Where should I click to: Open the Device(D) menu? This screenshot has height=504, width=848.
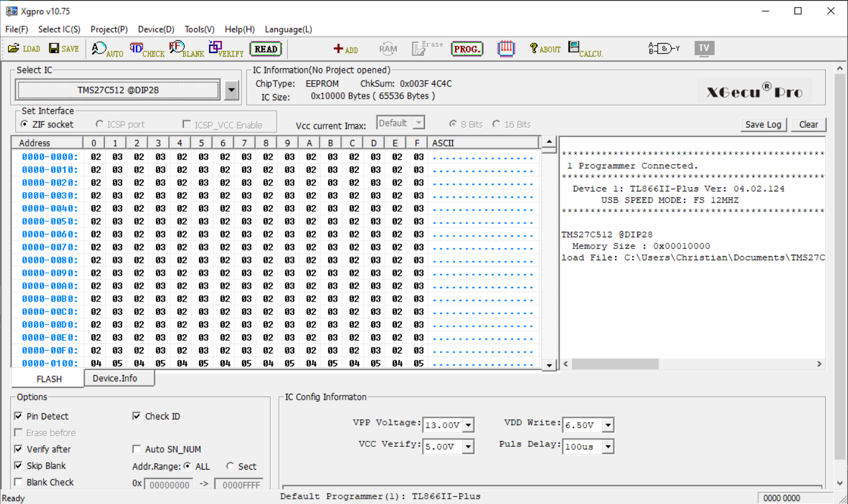156,29
